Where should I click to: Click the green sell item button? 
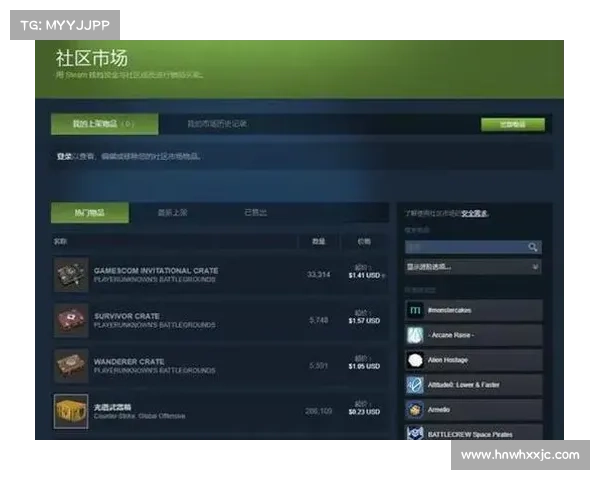513,124
